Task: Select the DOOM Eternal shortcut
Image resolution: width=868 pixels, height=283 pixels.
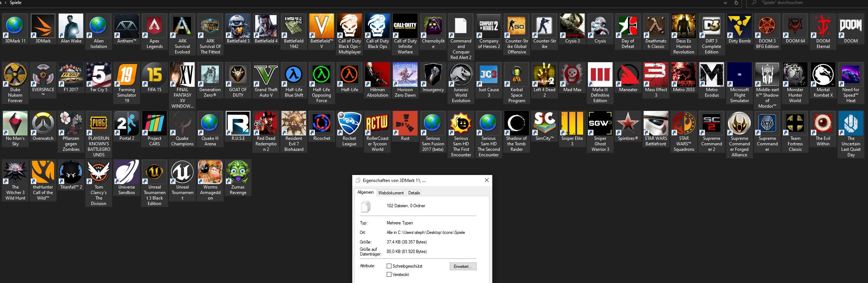Action: 823,32
